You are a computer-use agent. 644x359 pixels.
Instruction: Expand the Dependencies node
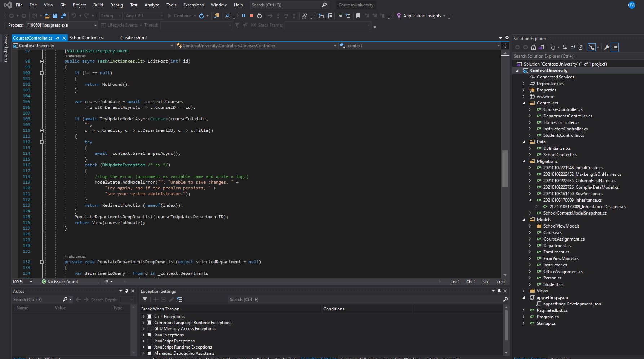[524, 84]
